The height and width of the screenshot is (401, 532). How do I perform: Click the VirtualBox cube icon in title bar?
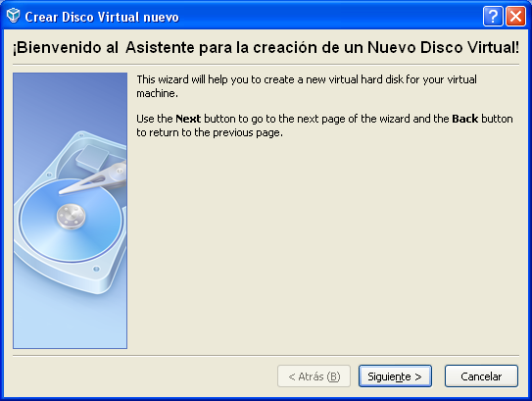coord(14,16)
